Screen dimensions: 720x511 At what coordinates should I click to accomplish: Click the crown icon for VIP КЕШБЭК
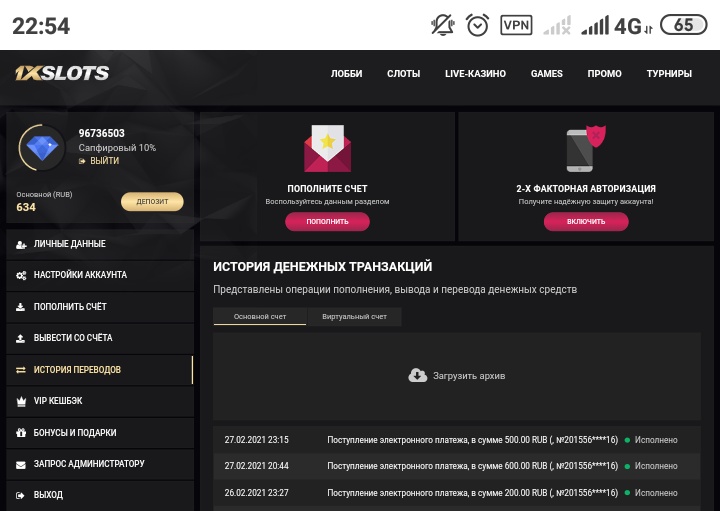point(21,401)
